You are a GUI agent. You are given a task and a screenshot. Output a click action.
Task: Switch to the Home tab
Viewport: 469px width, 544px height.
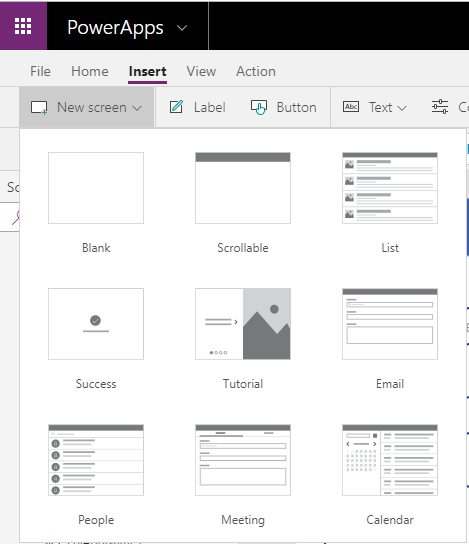[x=90, y=71]
